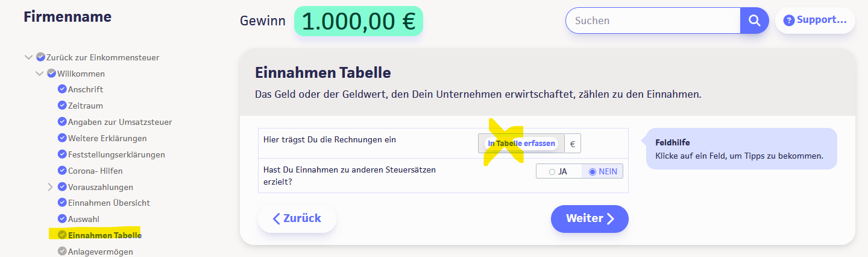Collapse the Willkommen section

click(40, 74)
